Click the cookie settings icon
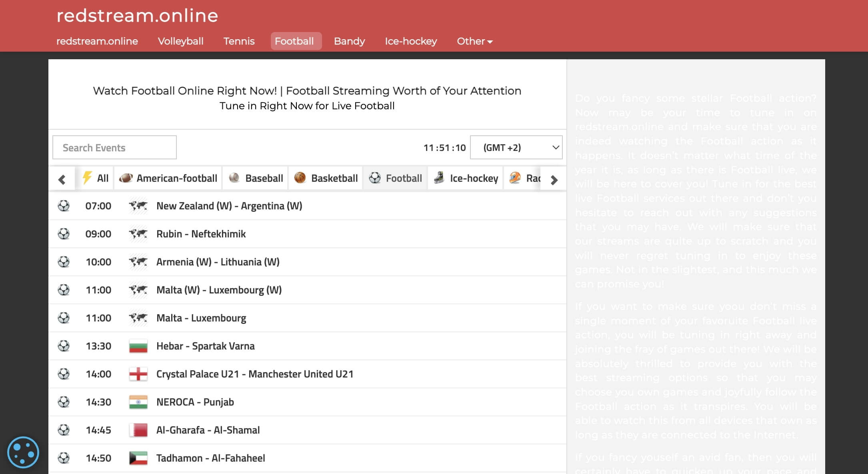Image resolution: width=868 pixels, height=474 pixels. tap(23, 452)
